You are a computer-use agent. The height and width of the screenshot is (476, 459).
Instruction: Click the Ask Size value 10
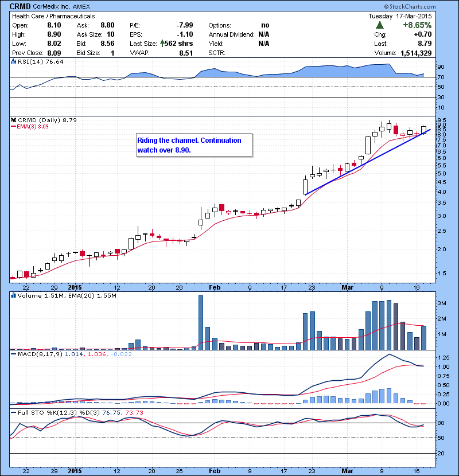pos(111,34)
